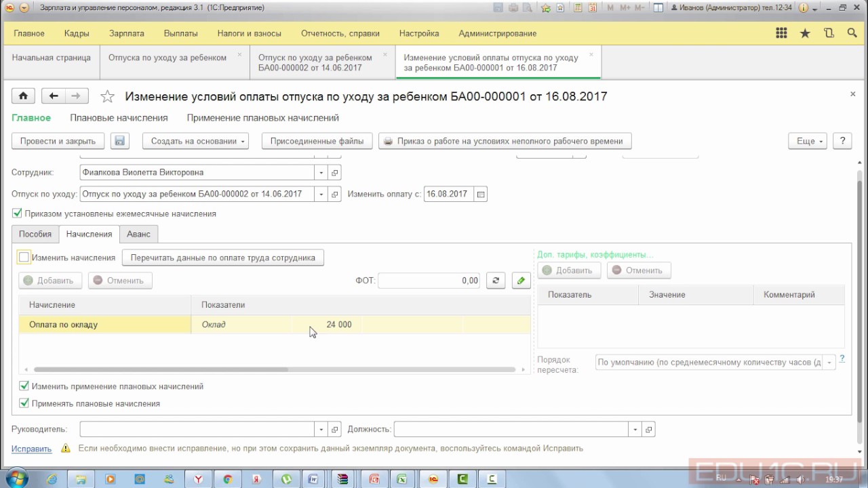Viewport: 868px width, 488px height.
Task: Open Microsoft Word from the taskbar
Action: [x=313, y=479]
